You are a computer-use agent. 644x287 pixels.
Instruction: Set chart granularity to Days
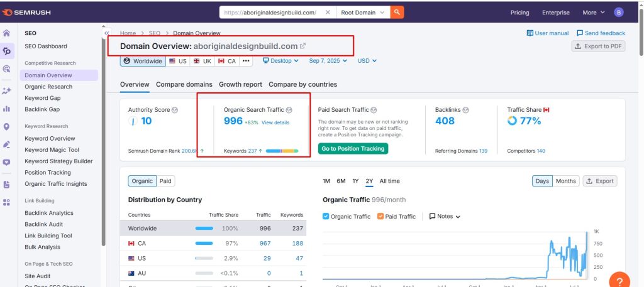click(x=542, y=181)
